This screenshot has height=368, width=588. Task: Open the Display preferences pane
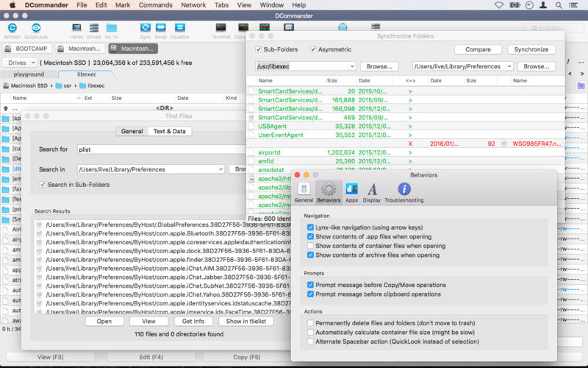pos(372,193)
